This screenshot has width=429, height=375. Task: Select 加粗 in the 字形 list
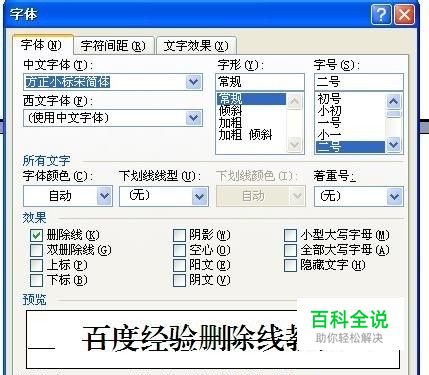pos(251,123)
